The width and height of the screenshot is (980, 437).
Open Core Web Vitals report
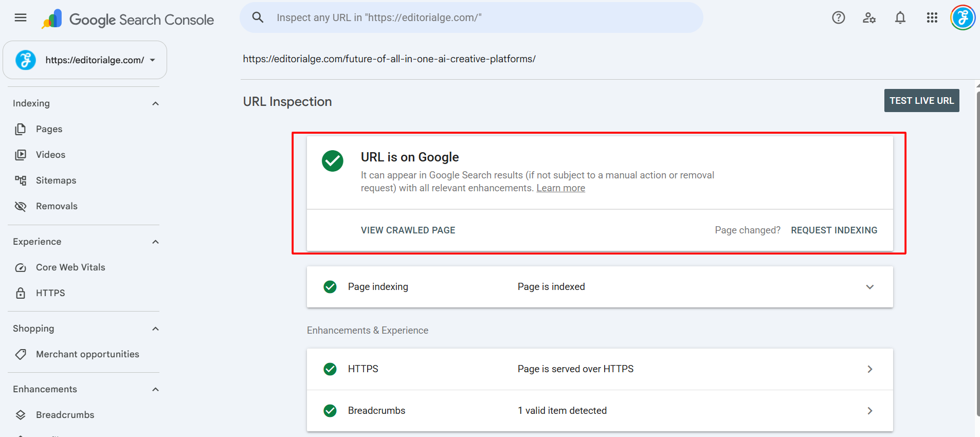(70, 267)
